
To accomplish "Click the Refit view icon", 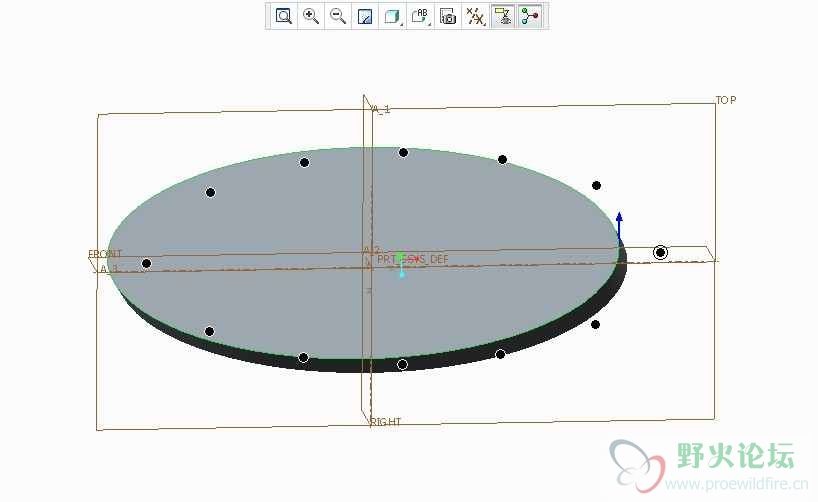I will pos(283,16).
